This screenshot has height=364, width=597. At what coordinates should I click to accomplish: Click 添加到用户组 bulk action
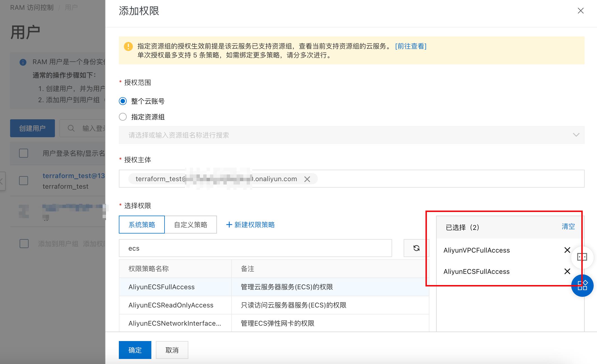58,244
